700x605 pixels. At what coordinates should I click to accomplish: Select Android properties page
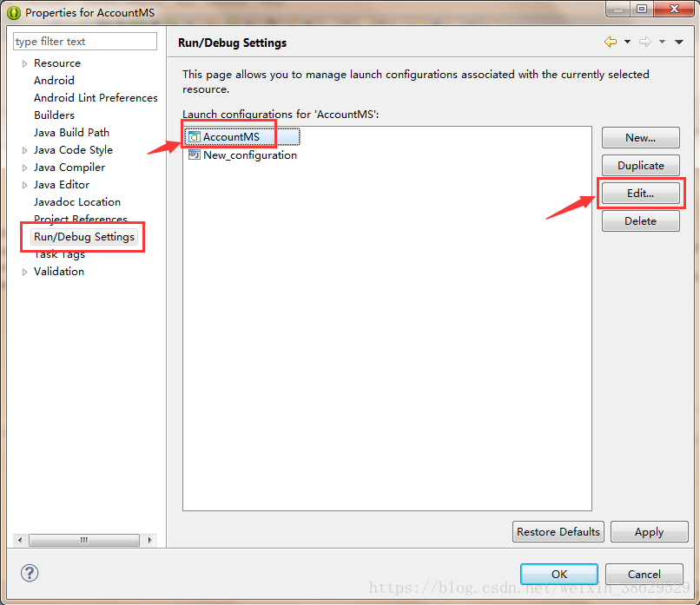54,81
